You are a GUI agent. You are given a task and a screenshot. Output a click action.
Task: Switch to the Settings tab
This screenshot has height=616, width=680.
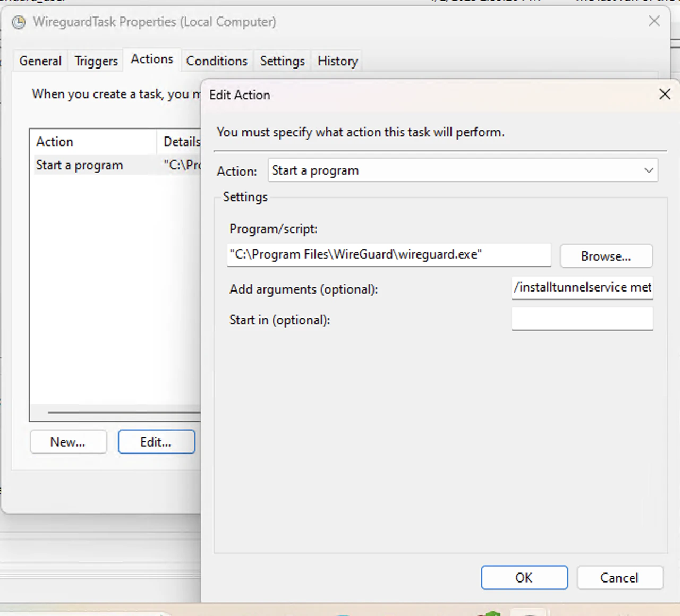282,61
